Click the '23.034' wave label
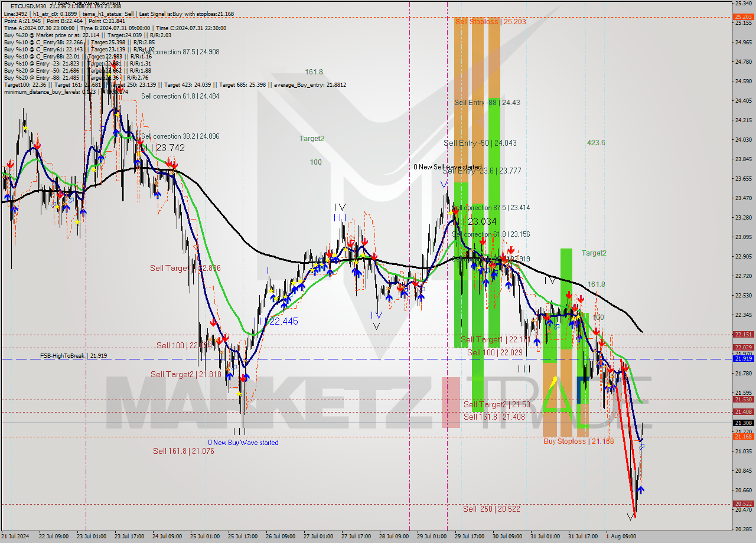Image resolution: width=756 pixels, height=543 pixels. pos(482,221)
